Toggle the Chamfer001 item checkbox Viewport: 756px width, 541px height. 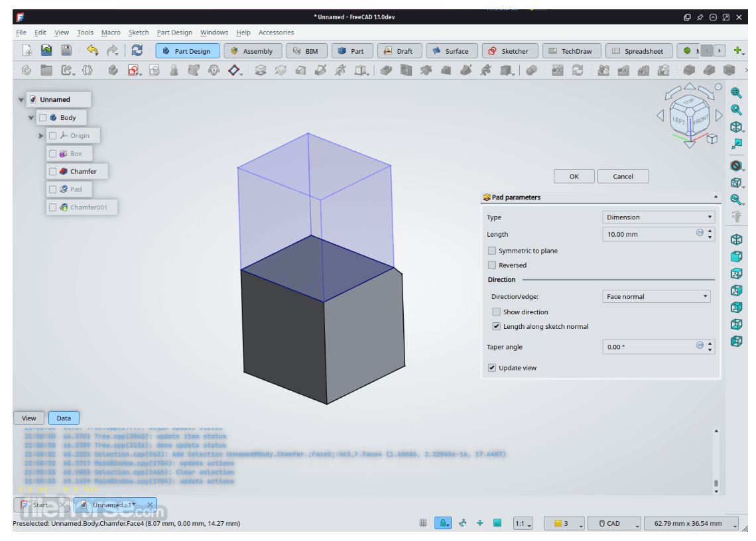(x=52, y=208)
